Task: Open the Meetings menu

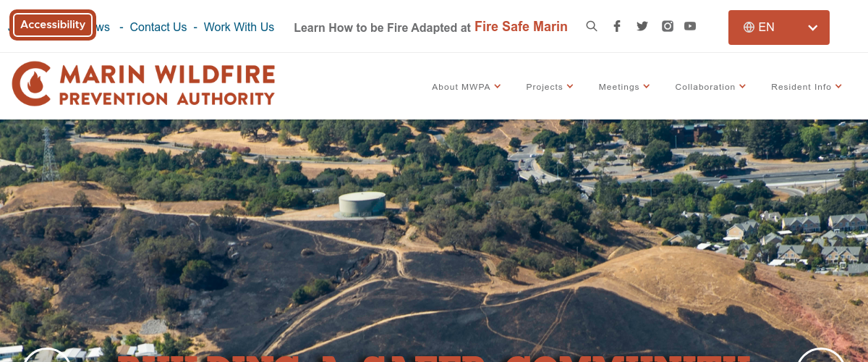Action: tap(624, 87)
